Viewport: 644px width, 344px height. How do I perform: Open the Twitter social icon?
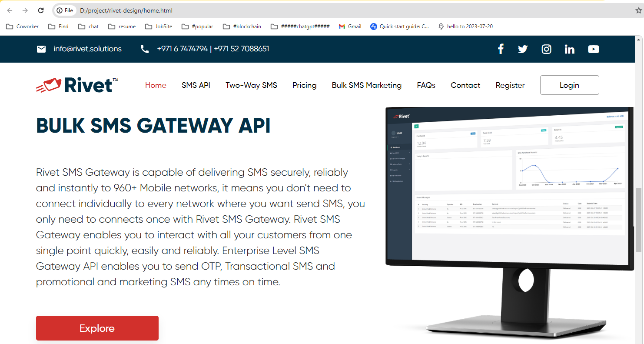[523, 49]
